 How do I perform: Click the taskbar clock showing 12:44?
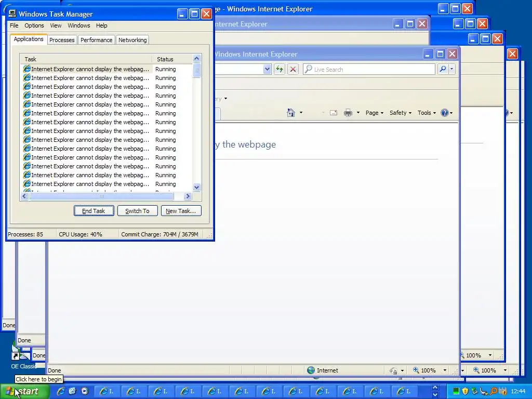pyautogui.click(x=518, y=391)
